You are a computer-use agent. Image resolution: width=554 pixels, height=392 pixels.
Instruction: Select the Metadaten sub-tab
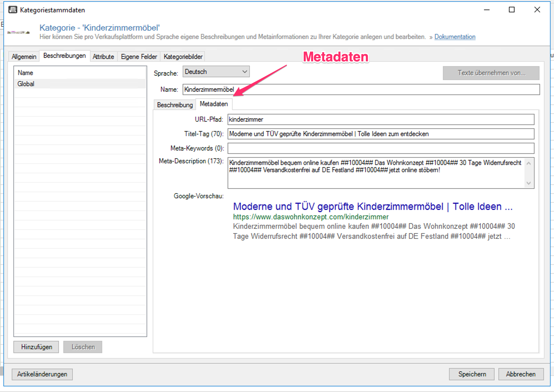tap(214, 104)
